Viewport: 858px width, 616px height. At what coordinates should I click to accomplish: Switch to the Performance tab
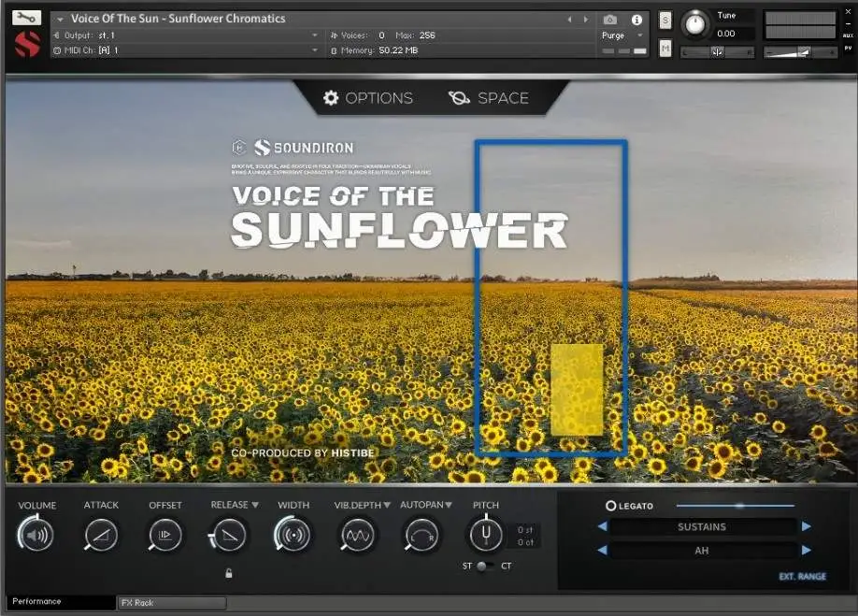pos(61,601)
